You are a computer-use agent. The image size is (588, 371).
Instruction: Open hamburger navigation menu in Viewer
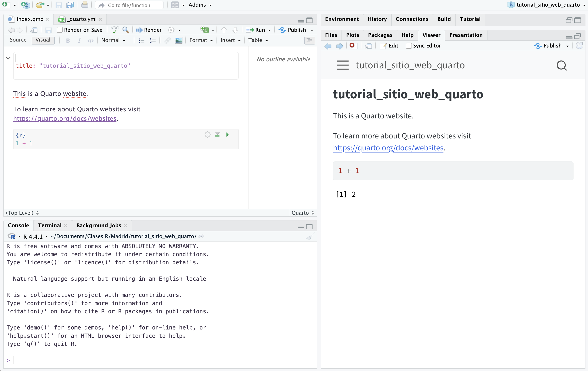343,65
